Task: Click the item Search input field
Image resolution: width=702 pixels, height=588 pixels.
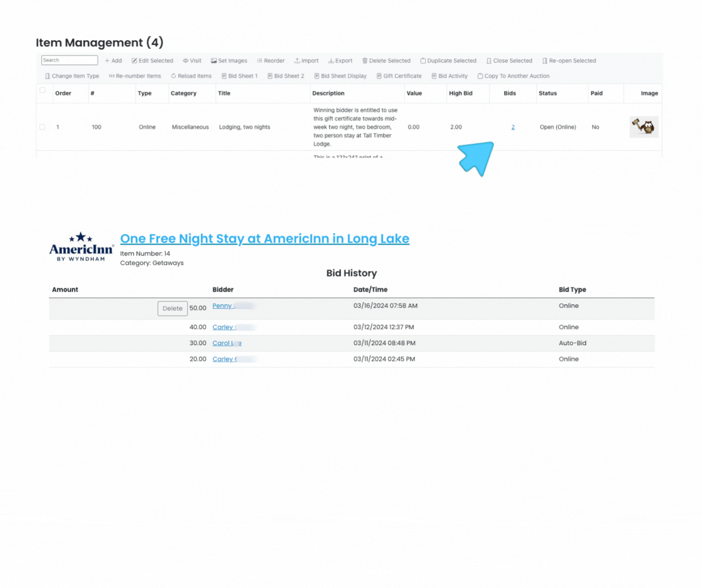Action: pos(70,60)
